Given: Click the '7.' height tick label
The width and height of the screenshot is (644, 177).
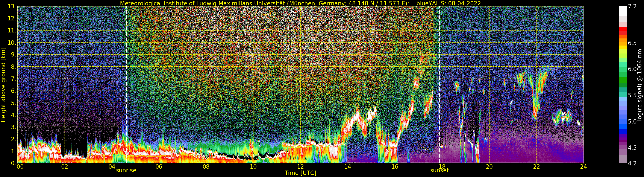Looking at the screenshot, I should (14, 79).
